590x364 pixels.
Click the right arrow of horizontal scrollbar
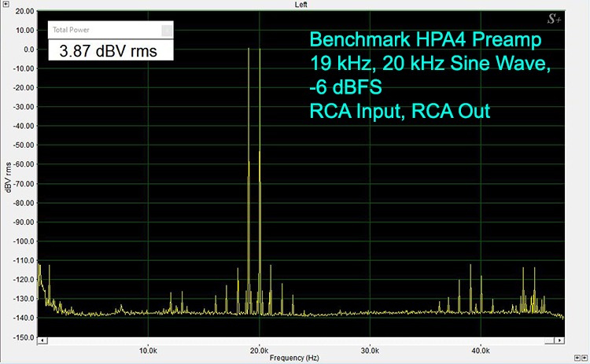click(x=560, y=340)
